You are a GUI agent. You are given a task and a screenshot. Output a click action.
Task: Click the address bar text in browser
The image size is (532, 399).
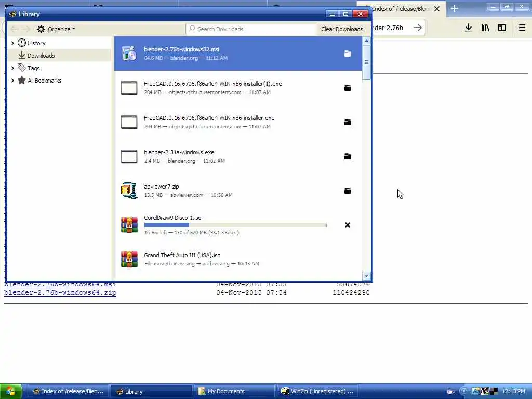pyautogui.click(x=388, y=28)
